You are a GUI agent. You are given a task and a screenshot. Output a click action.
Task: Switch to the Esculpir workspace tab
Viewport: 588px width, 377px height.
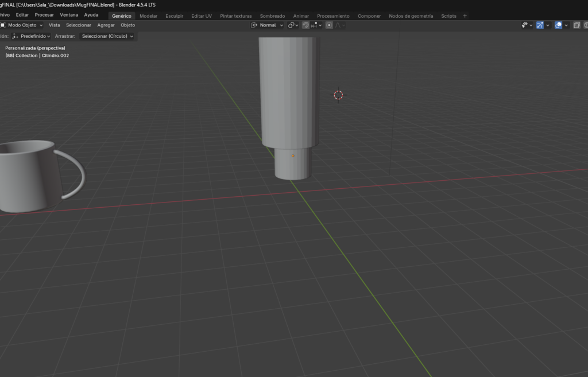tap(174, 16)
